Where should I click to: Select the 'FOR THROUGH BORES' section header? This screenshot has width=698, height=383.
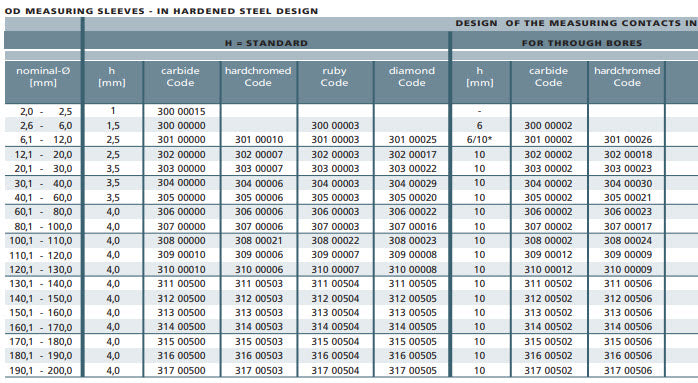point(582,43)
